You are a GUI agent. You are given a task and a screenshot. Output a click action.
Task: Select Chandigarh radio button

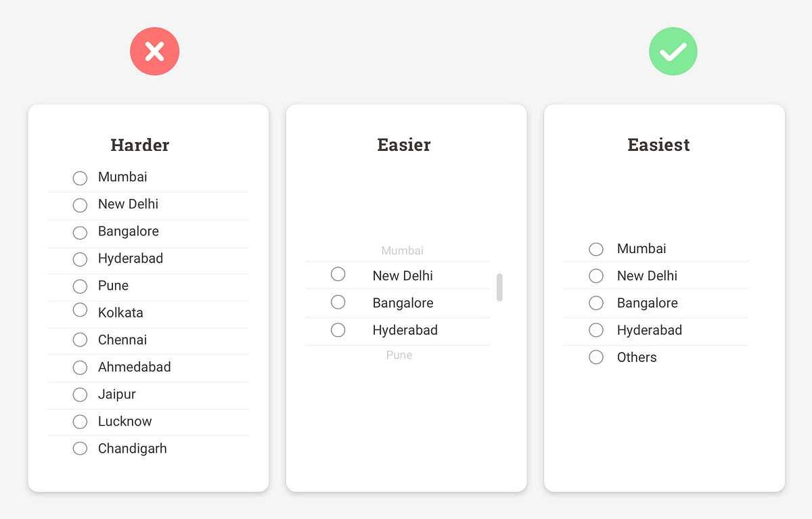pyautogui.click(x=80, y=448)
